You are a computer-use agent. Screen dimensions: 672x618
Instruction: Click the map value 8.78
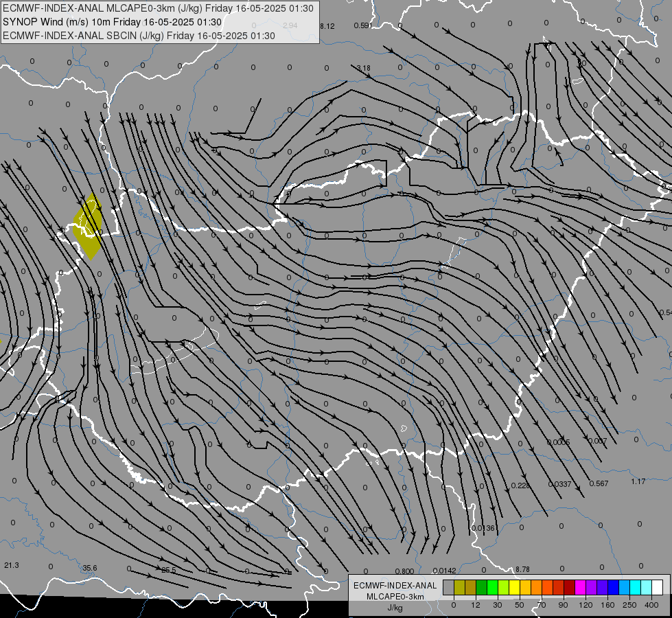(x=522, y=569)
